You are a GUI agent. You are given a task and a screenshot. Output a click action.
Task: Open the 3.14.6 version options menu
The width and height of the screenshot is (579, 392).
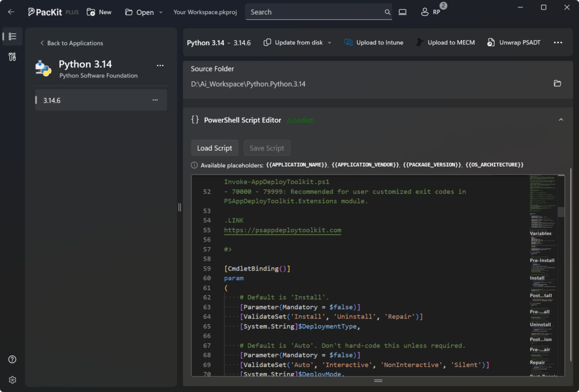point(155,100)
